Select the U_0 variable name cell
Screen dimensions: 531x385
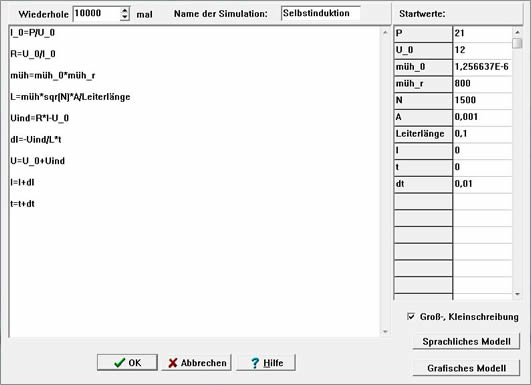(423, 50)
